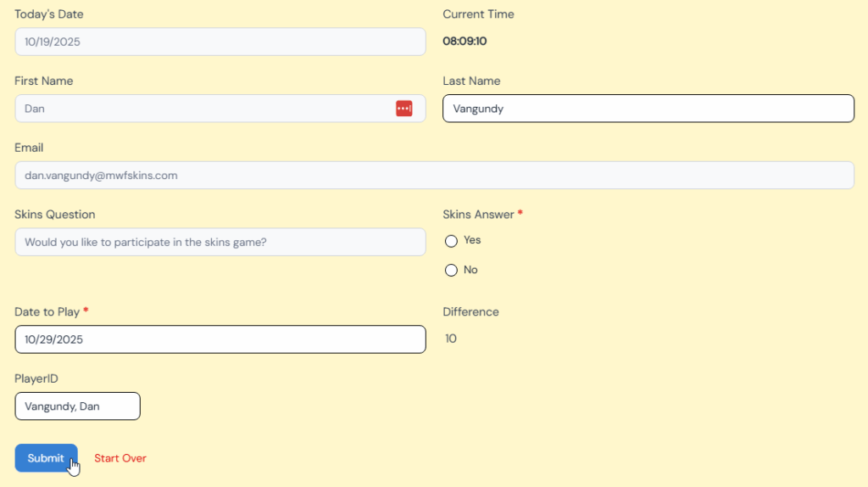Click the Current Time label

(478, 14)
